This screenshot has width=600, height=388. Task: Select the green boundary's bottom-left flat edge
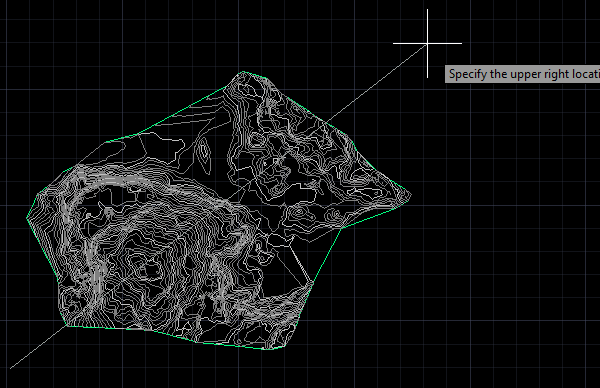pos(105,327)
